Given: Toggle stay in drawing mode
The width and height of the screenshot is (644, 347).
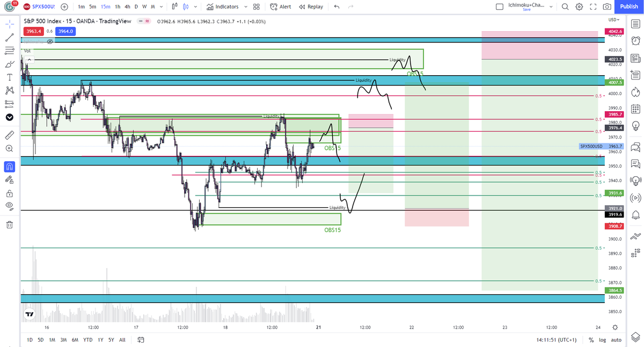Looking at the screenshot, I should [9, 179].
